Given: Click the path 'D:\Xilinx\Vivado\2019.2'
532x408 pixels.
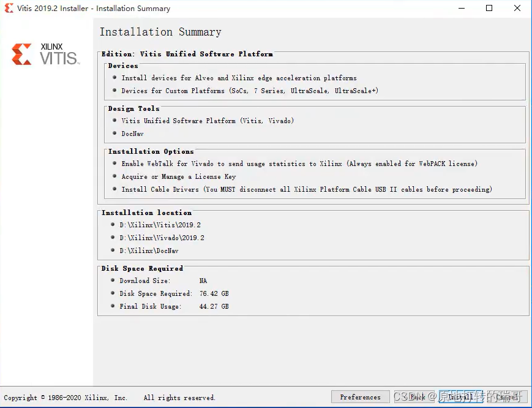Looking at the screenshot, I should pos(162,238).
